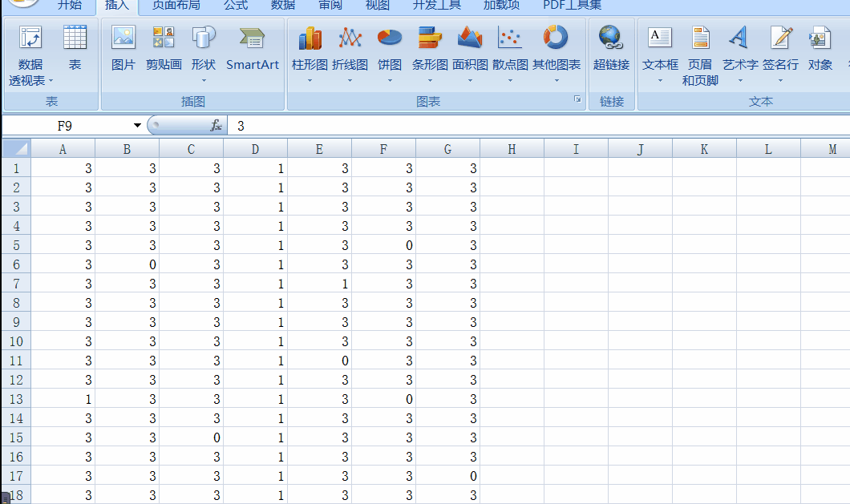850x504 pixels.
Task: Select row 9 header
Action: pos(16,322)
